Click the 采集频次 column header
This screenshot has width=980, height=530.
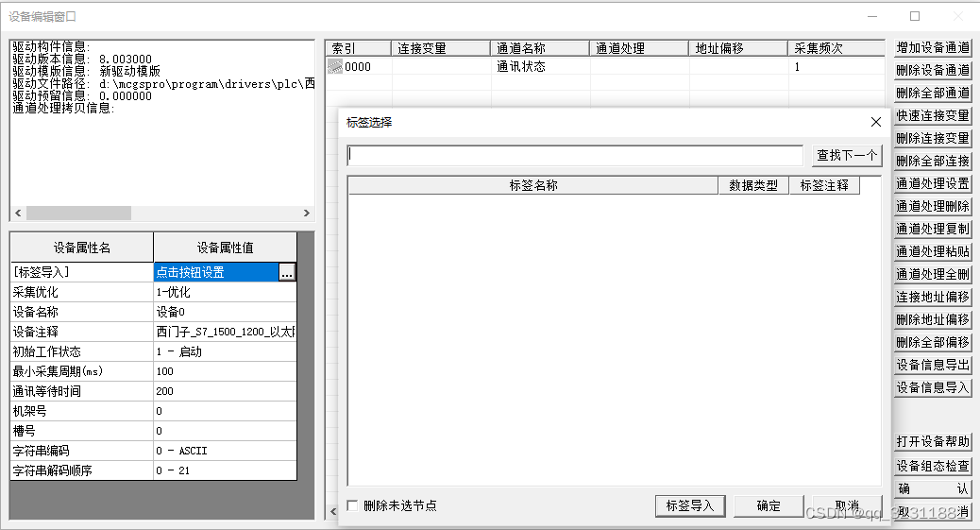836,48
